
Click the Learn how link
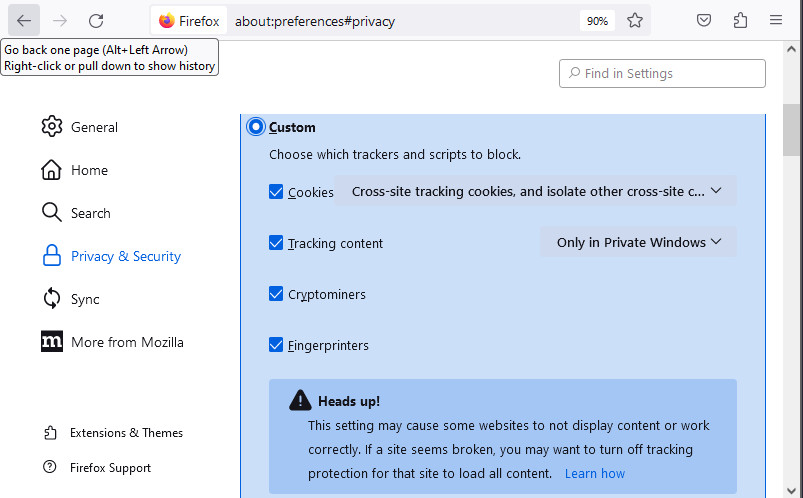595,473
